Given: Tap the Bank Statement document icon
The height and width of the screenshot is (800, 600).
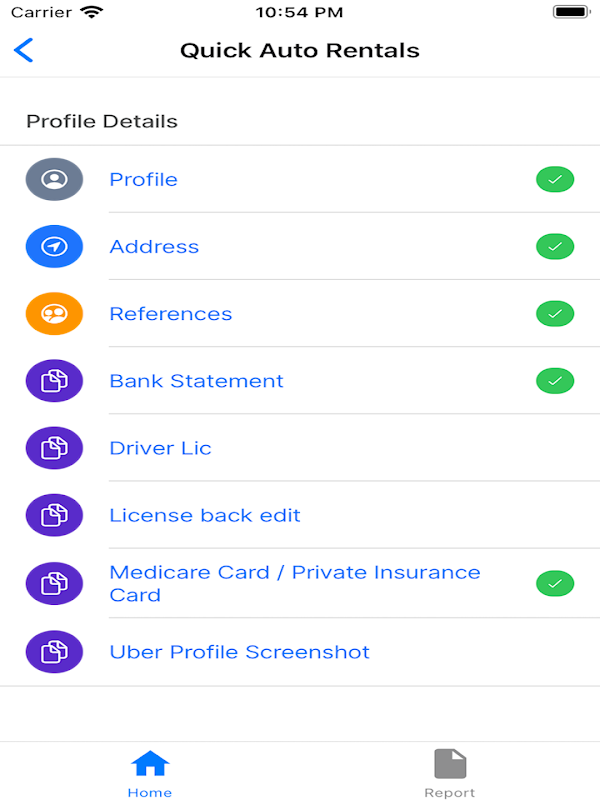Looking at the screenshot, I should tap(54, 381).
